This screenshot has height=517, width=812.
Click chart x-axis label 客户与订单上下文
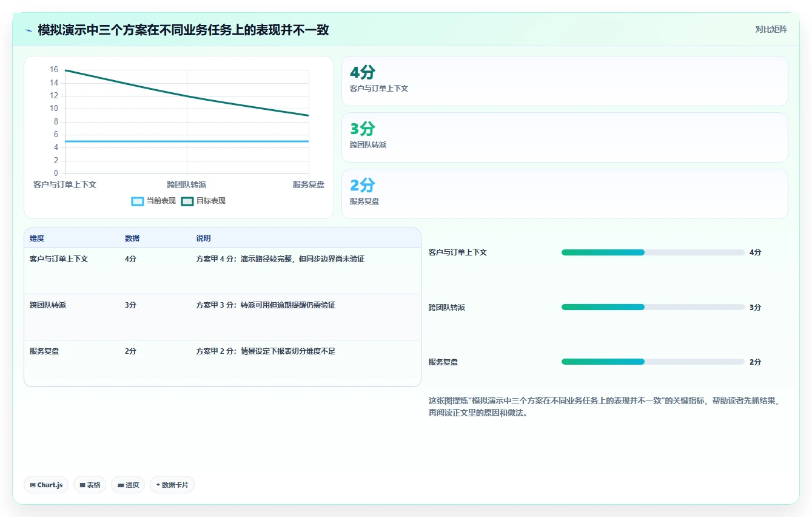click(65, 184)
